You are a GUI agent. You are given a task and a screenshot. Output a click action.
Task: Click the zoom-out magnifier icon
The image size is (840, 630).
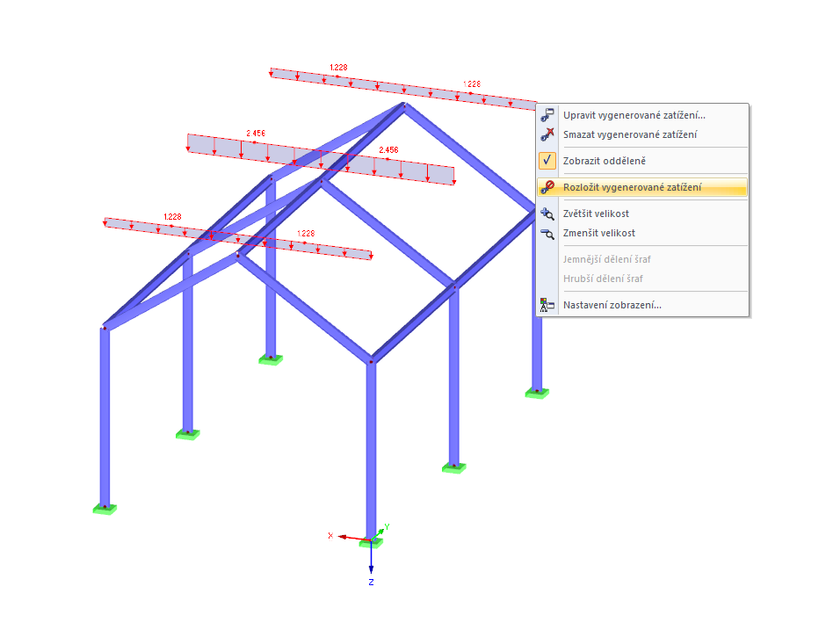547,233
